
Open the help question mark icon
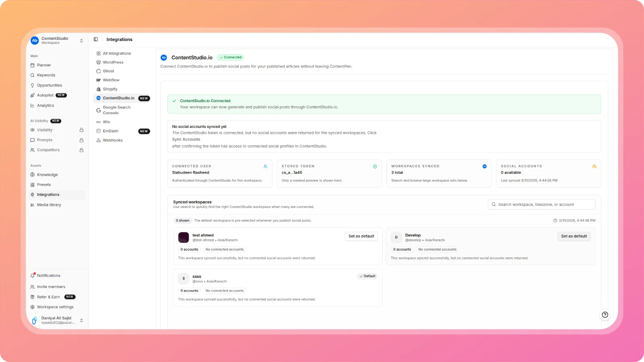point(605,315)
